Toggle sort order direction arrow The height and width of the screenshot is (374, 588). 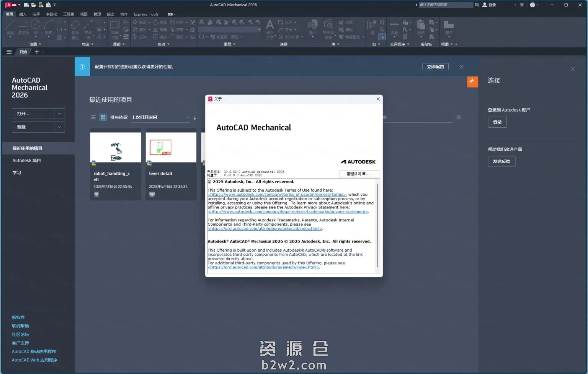pyautogui.click(x=195, y=117)
